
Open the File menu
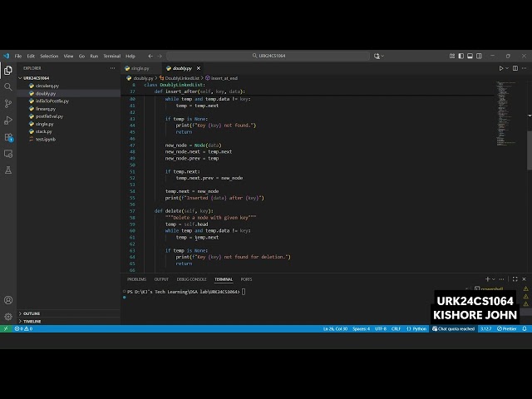(18, 56)
